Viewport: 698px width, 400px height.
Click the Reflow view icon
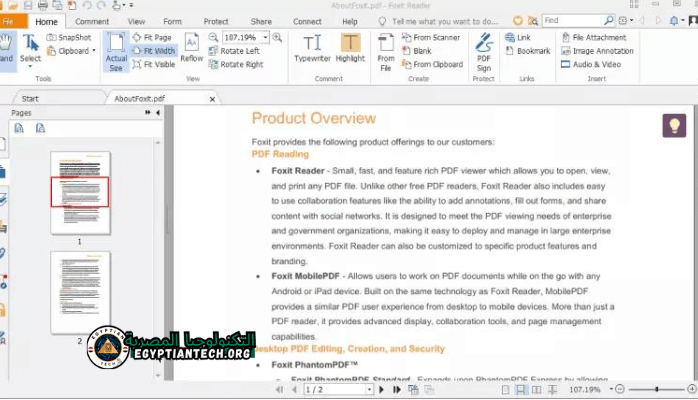click(x=191, y=48)
